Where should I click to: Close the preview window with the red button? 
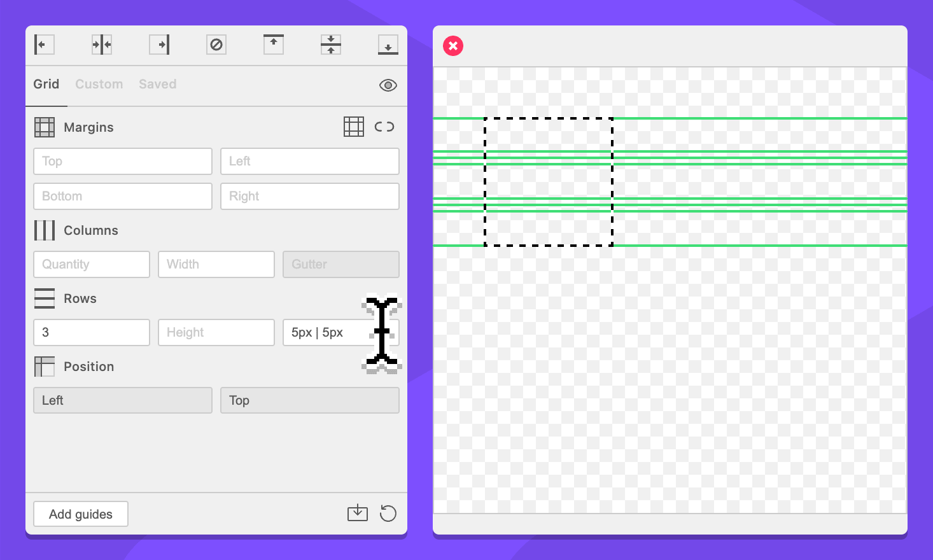click(x=453, y=46)
